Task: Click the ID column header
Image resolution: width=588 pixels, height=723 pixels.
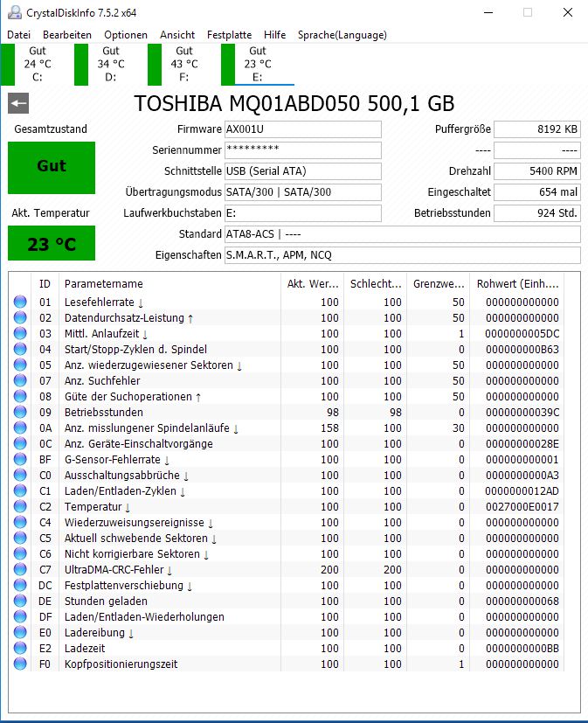Action: tap(45, 283)
